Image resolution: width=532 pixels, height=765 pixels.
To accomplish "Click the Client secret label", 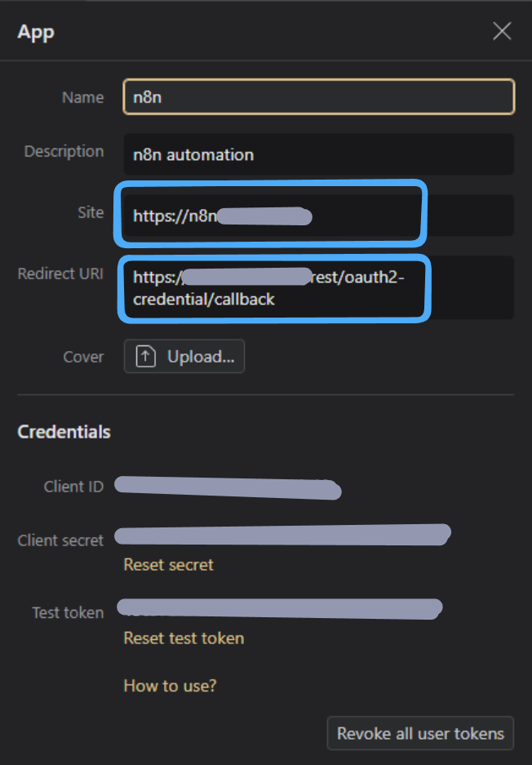I will (60, 540).
